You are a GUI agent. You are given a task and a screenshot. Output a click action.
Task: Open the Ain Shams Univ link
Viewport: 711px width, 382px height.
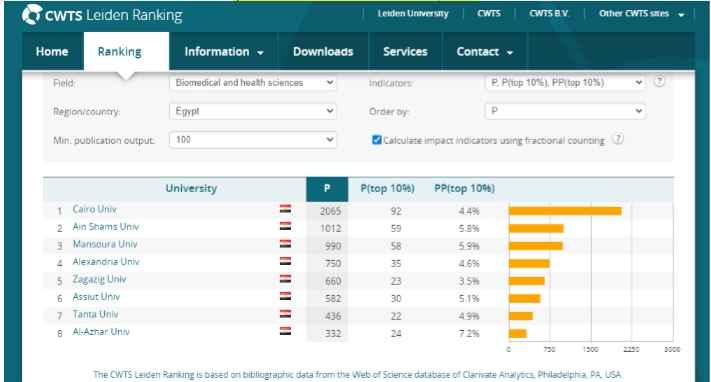coord(106,226)
